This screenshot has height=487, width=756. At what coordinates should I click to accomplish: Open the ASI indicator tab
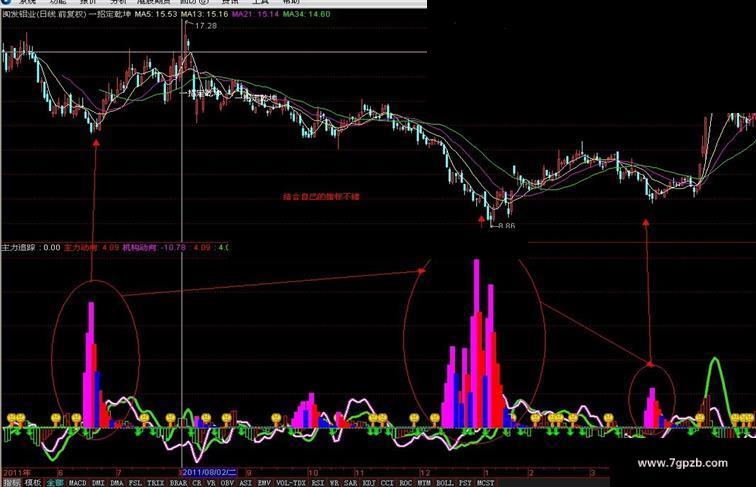(x=245, y=483)
